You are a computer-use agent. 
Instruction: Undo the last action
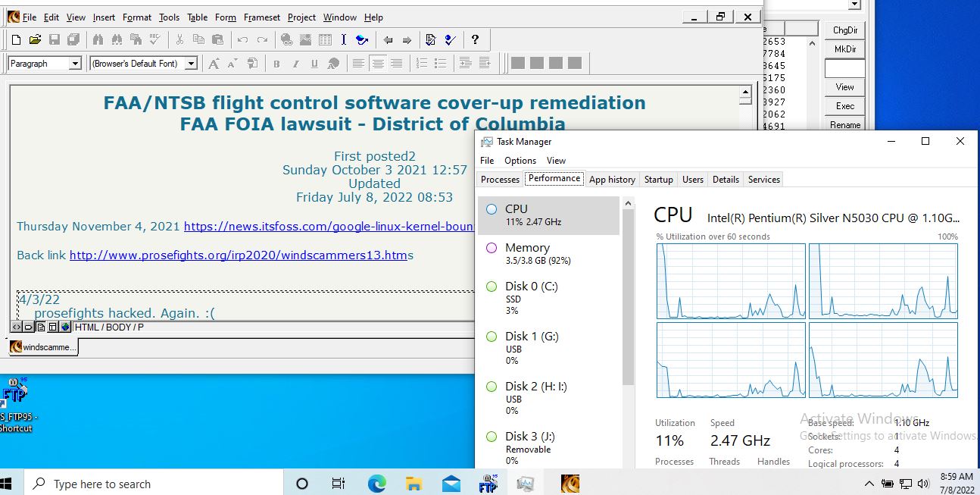click(242, 40)
